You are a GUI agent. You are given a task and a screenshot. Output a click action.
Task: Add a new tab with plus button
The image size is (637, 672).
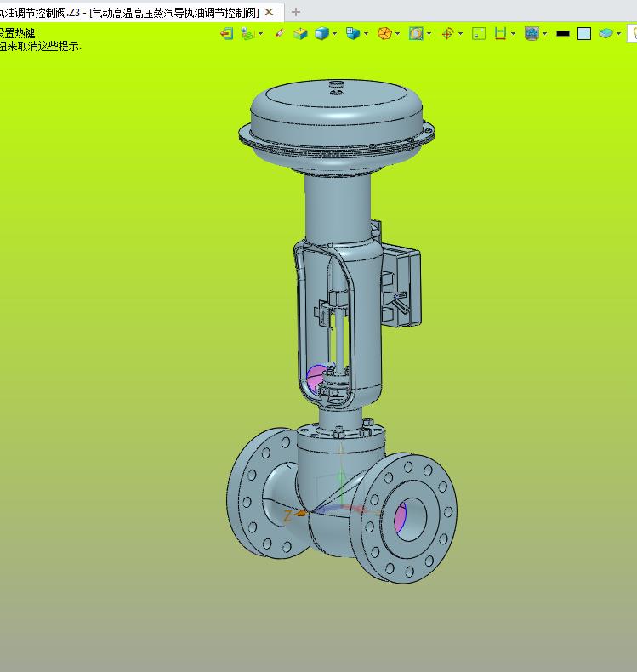pyautogui.click(x=296, y=12)
